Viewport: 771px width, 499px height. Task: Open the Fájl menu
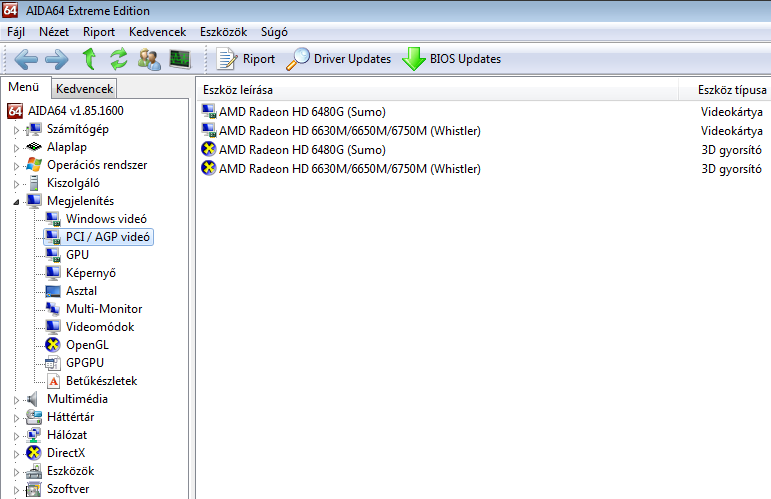click(x=16, y=32)
